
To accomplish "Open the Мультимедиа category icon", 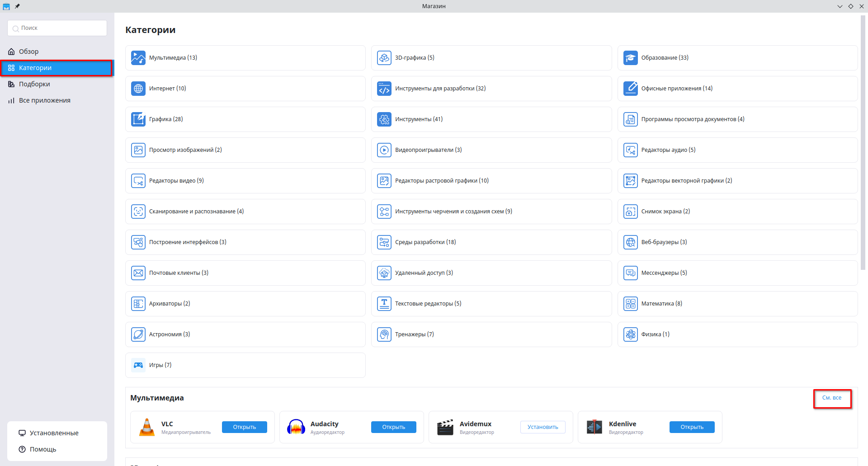I will 138,58.
